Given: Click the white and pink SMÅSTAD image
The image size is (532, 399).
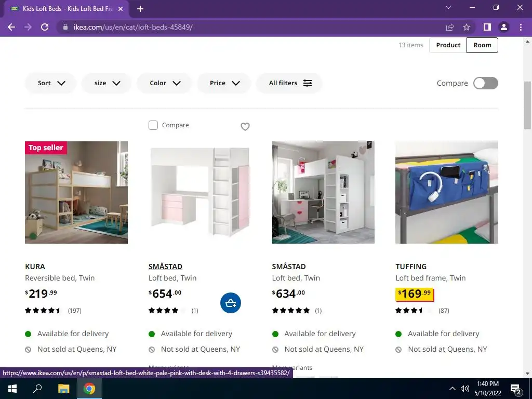Looking at the screenshot, I should click(200, 192).
